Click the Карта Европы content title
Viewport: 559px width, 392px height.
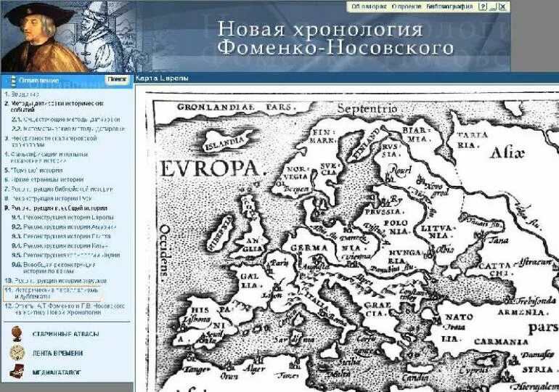click(x=162, y=78)
